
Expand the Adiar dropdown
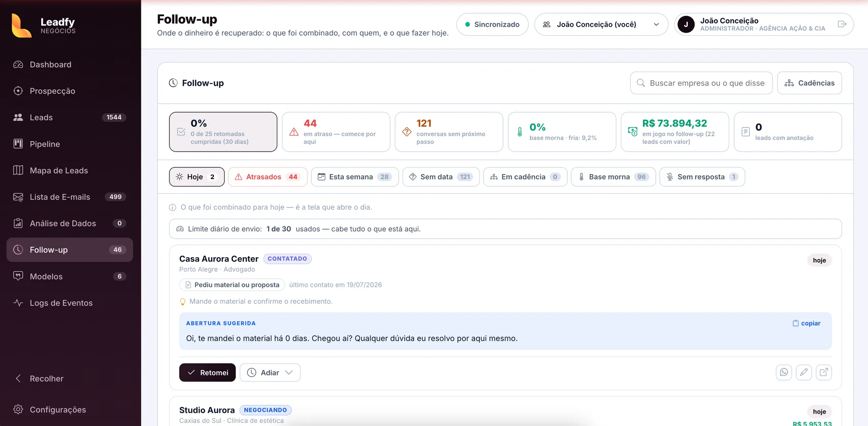coord(270,372)
